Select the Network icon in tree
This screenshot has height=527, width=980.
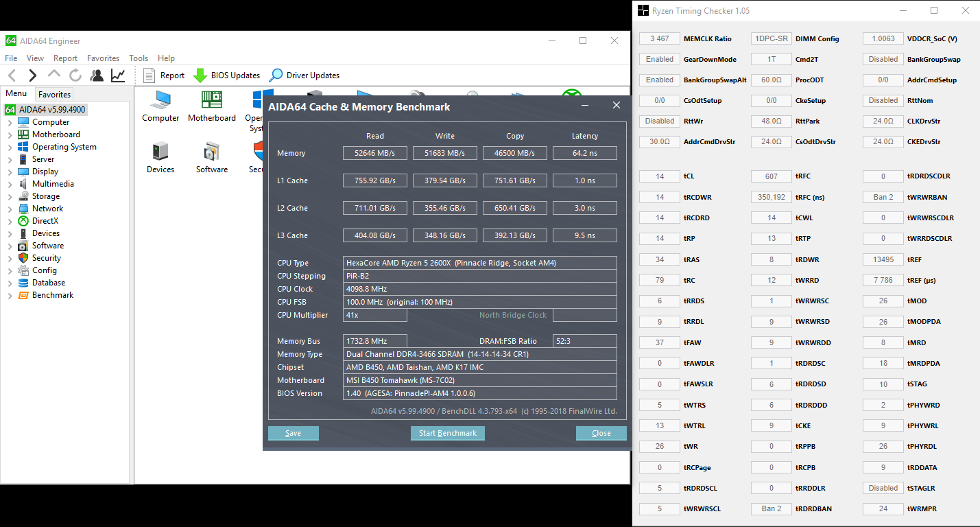[23, 209]
